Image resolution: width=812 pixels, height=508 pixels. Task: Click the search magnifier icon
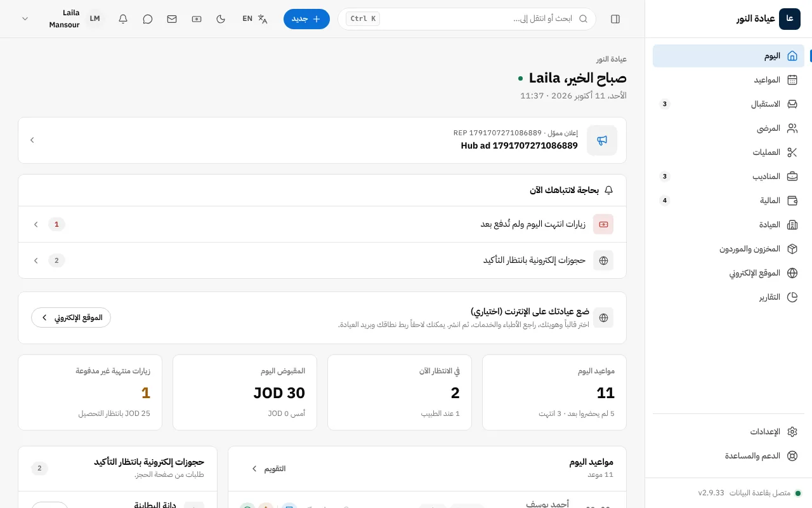(x=583, y=19)
